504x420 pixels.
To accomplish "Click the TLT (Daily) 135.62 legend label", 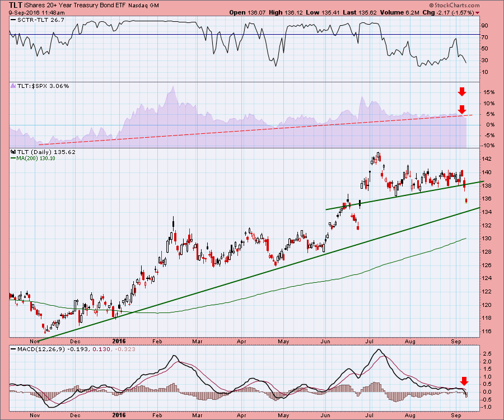I will point(46,152).
